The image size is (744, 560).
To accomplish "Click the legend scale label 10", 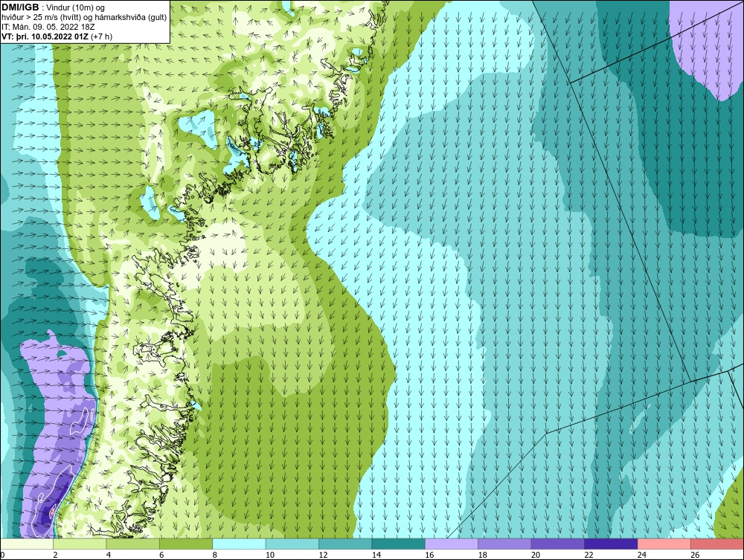I will pyautogui.click(x=269, y=555).
